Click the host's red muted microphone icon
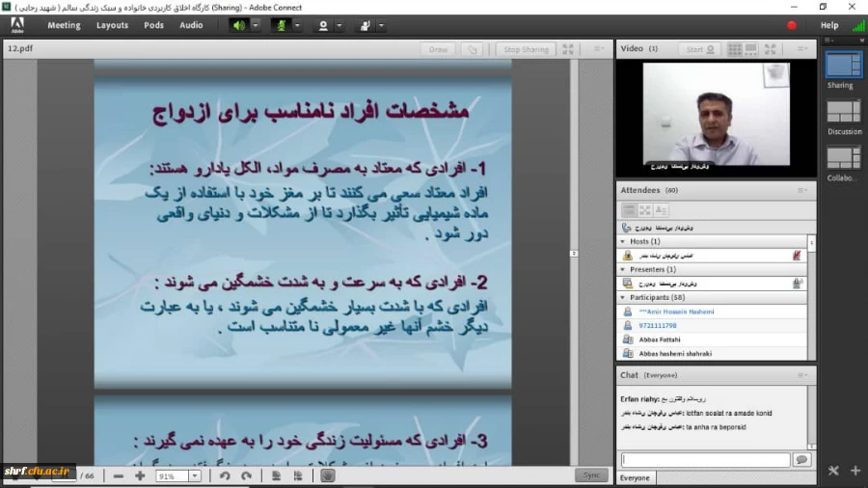 [x=797, y=255]
